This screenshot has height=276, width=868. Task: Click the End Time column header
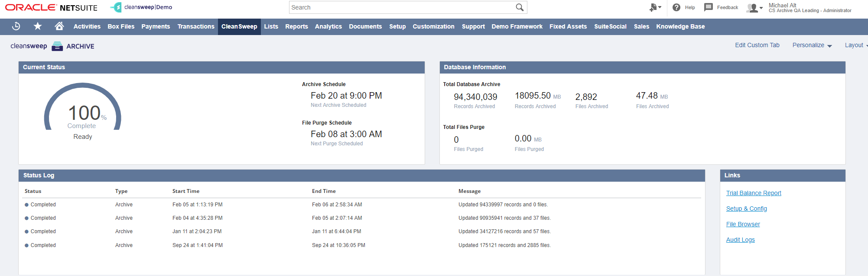click(x=324, y=191)
